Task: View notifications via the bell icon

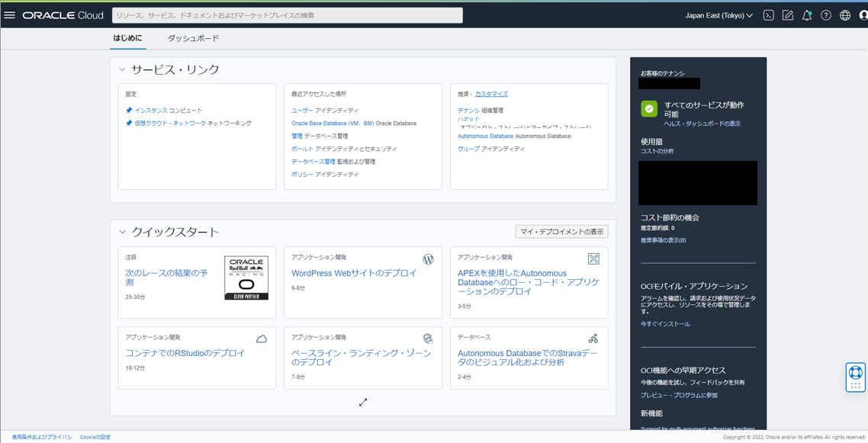Action: (806, 14)
